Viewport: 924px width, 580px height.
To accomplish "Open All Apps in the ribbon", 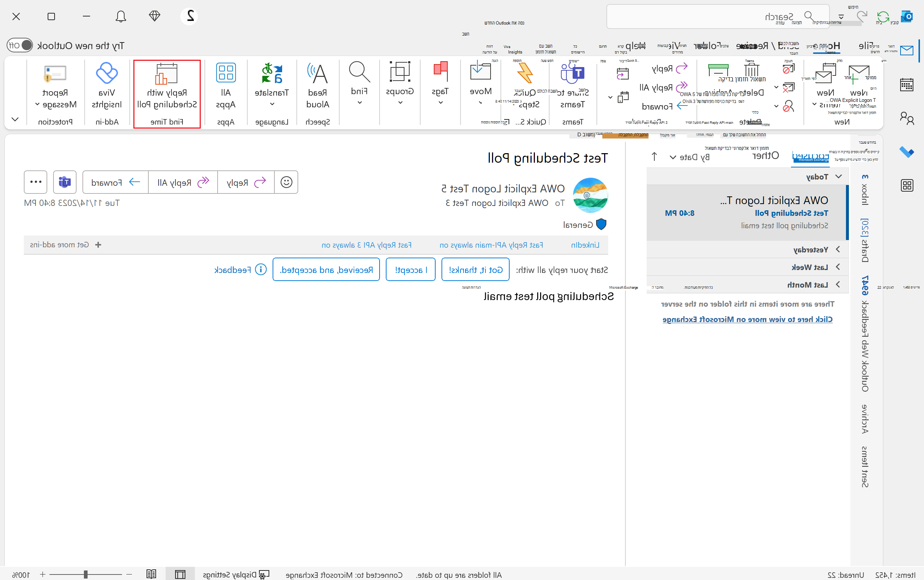I will (x=226, y=85).
